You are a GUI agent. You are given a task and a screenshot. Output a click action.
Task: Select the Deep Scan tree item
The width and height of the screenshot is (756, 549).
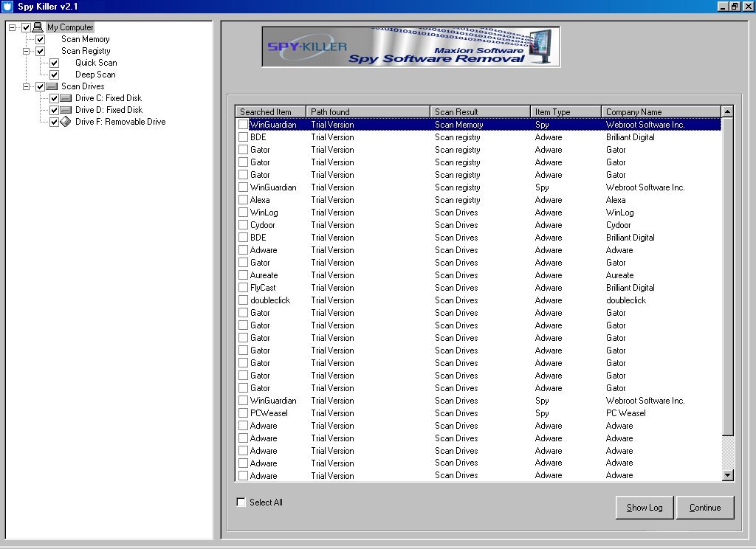(95, 75)
